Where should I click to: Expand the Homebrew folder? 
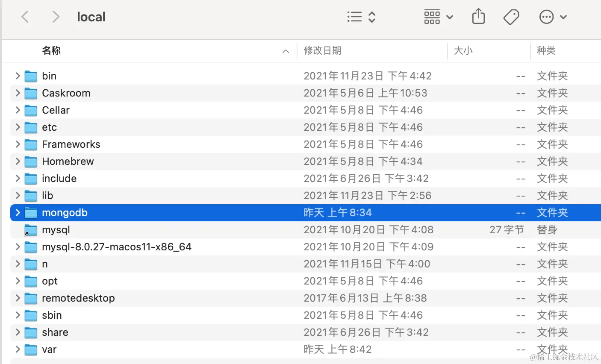point(18,161)
